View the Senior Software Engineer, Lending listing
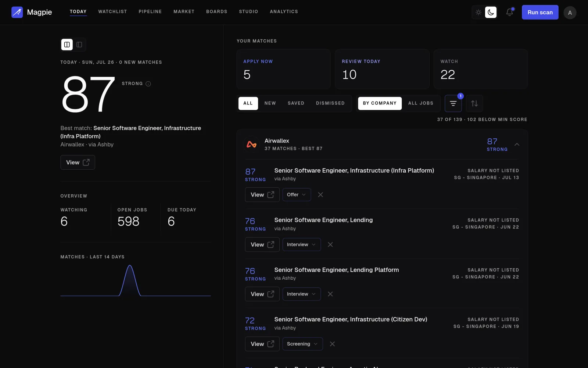Viewport: 588px width, 368px height. tap(262, 244)
